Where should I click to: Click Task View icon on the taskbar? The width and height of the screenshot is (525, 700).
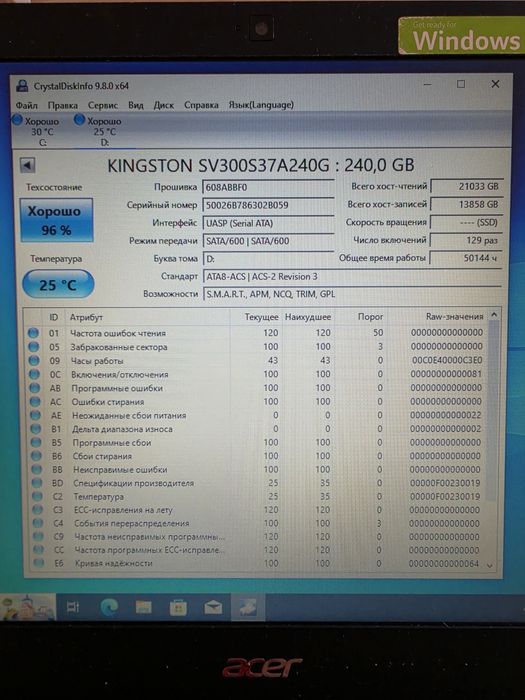tap(73, 607)
